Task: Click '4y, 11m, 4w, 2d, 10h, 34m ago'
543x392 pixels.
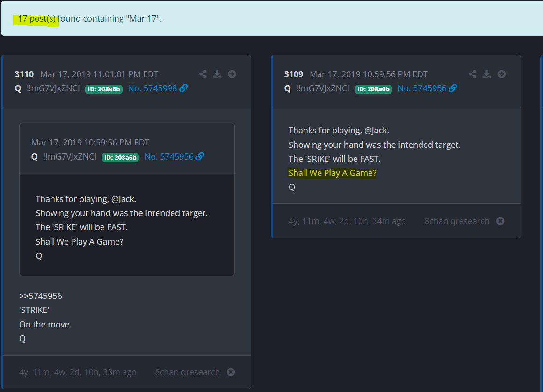Action: point(347,221)
